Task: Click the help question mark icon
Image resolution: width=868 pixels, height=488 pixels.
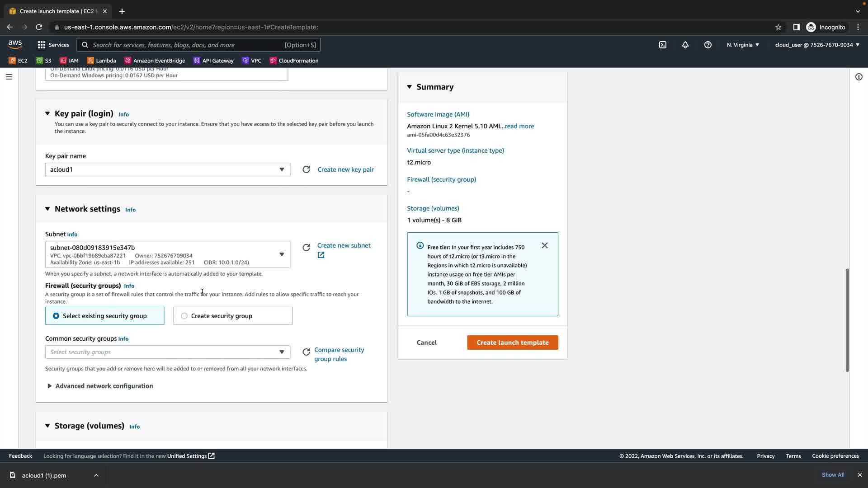Action: point(708,45)
